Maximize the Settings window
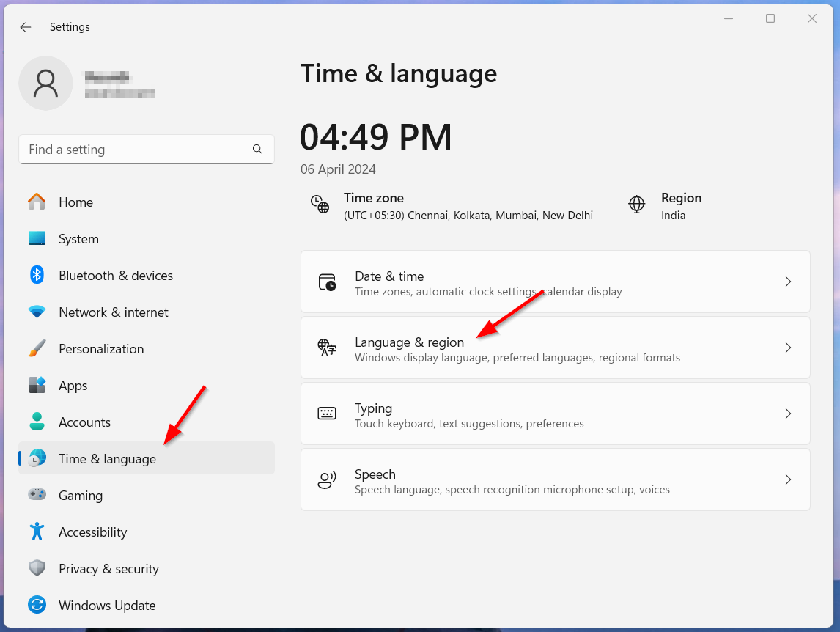This screenshot has width=840, height=632. (x=770, y=18)
